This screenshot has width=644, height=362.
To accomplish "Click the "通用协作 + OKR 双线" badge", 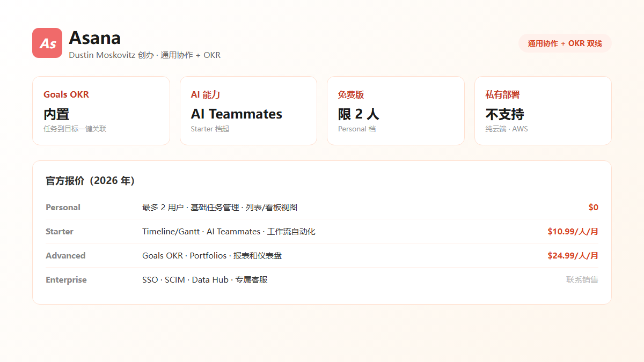I will click(565, 43).
